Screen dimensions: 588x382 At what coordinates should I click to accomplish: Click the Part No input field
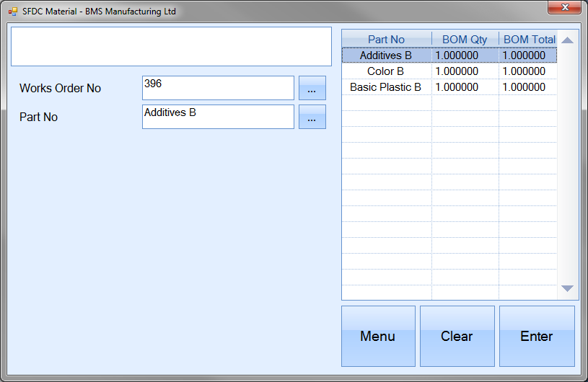coord(218,117)
